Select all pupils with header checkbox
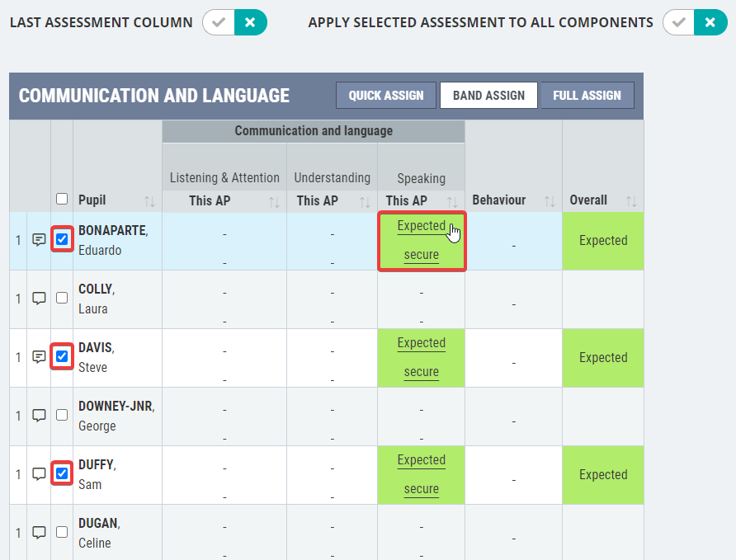The width and height of the screenshot is (736, 560). [62, 199]
